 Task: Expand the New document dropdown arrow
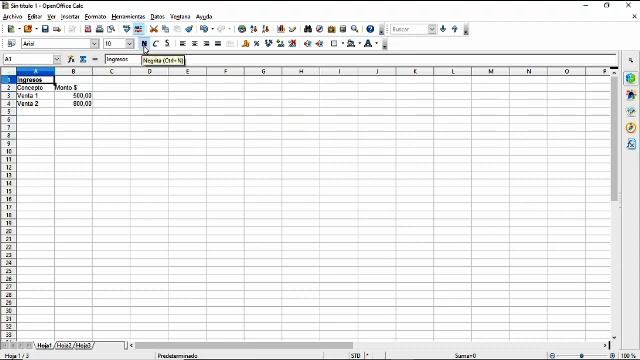[x=19, y=29]
